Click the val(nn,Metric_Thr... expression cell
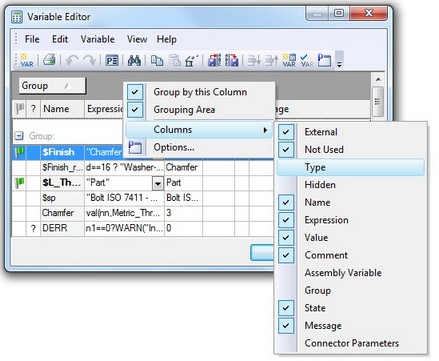Screen dimensions: 439x361 coord(124,213)
